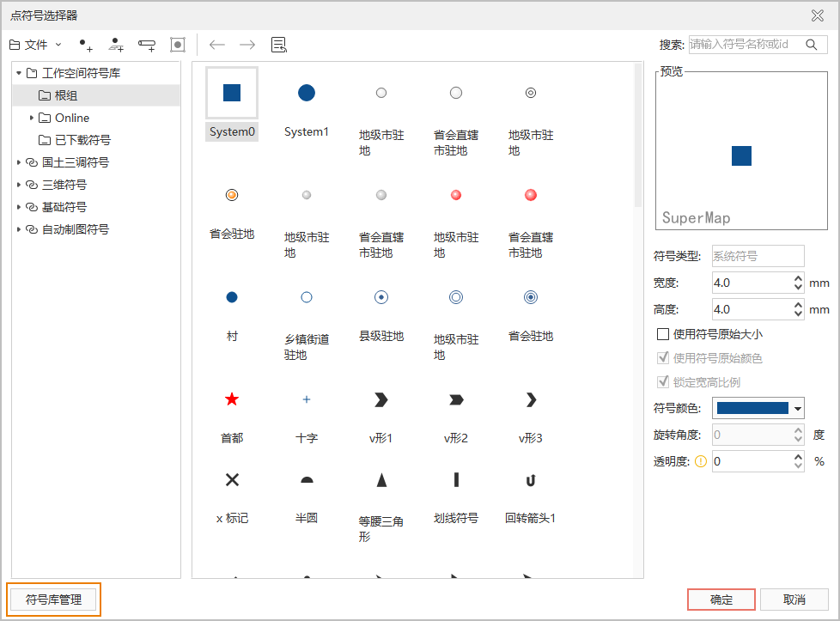Enable 使用符号原始大小 checkbox
840x621 pixels.
(662, 334)
